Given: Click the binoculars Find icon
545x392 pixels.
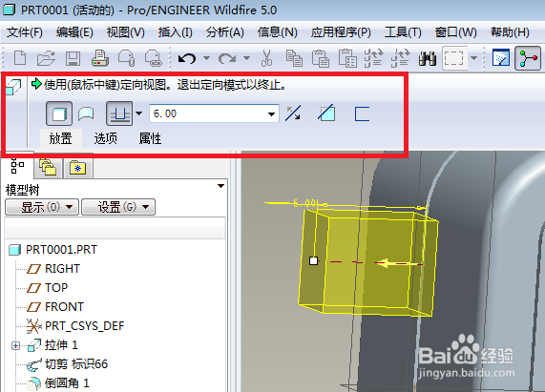Looking at the screenshot, I should coord(428,58).
